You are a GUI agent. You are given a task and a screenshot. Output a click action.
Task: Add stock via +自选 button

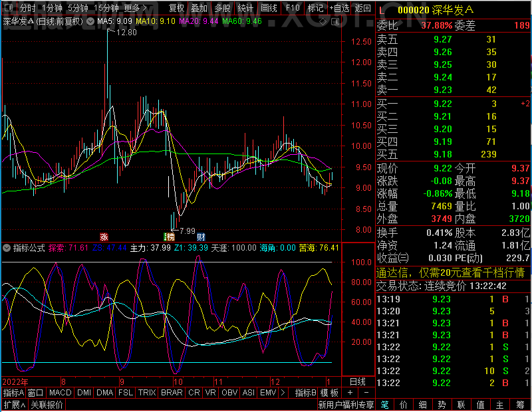point(339,8)
